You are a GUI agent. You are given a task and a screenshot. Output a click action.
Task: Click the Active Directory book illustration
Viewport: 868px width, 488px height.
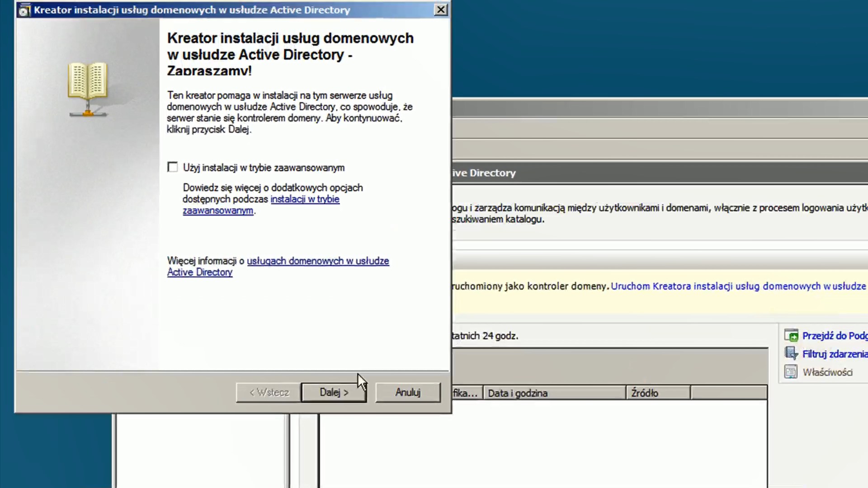point(88,89)
